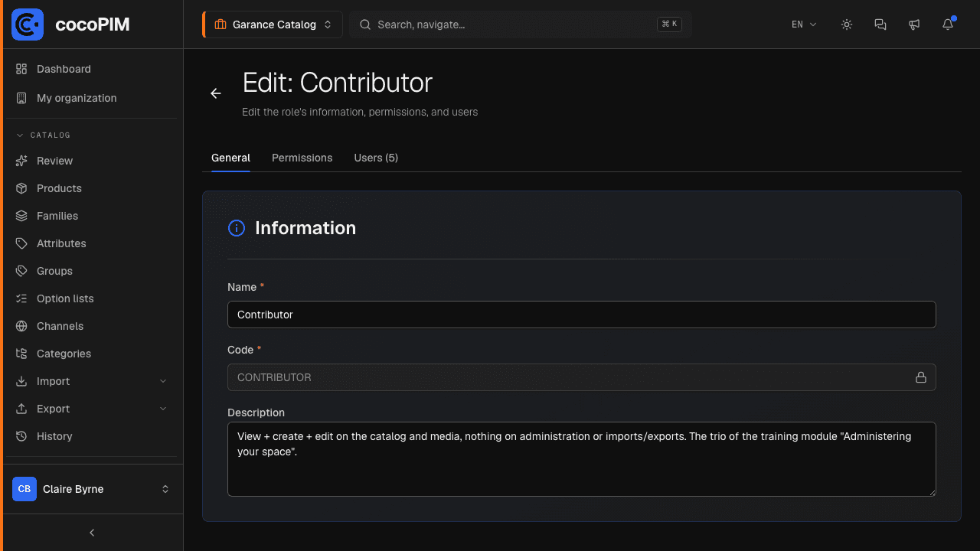Switch to the Permissions tab
The width and height of the screenshot is (980, 551).
(x=302, y=158)
